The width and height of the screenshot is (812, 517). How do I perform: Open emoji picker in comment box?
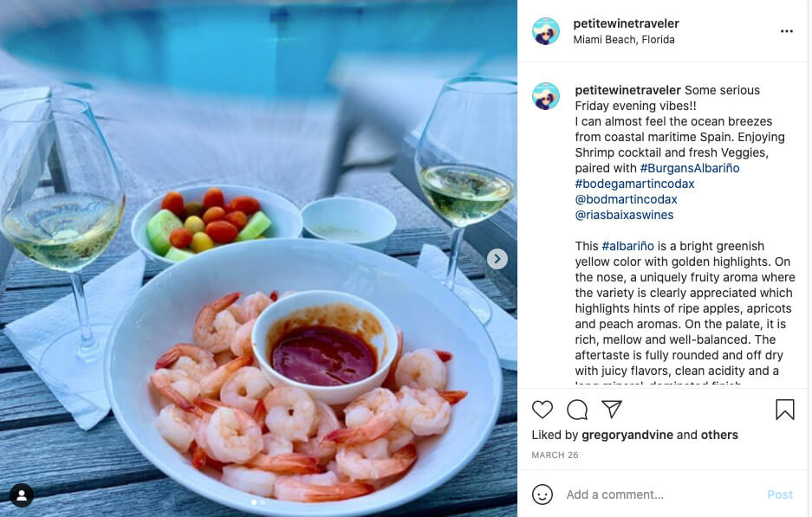(x=542, y=494)
